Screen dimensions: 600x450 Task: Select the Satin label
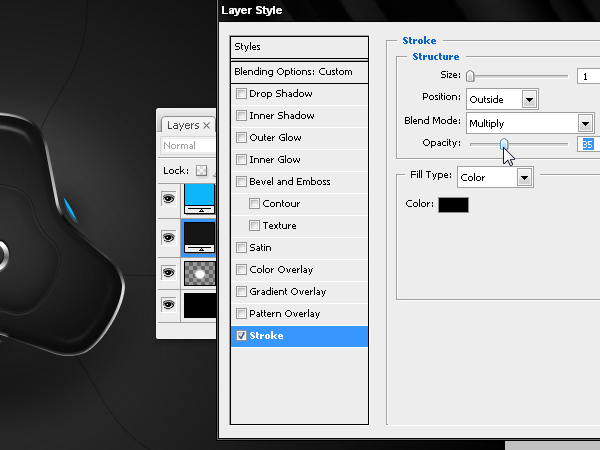point(260,248)
